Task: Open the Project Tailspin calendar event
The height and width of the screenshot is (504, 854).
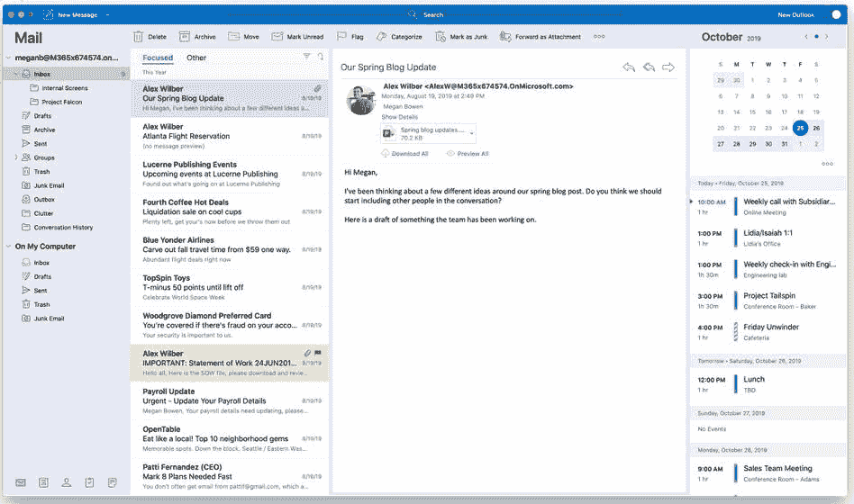Action: [768, 301]
